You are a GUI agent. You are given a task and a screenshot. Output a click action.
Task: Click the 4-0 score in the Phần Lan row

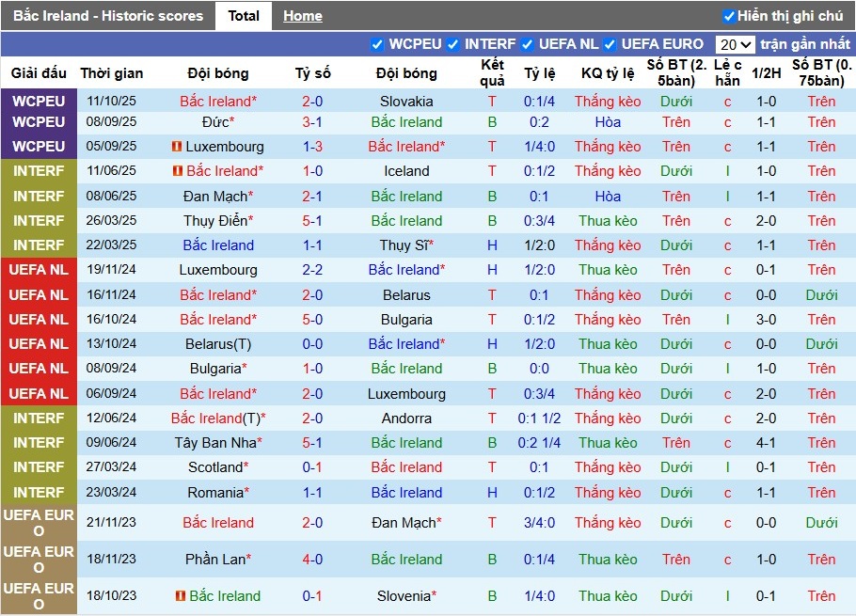pos(312,560)
